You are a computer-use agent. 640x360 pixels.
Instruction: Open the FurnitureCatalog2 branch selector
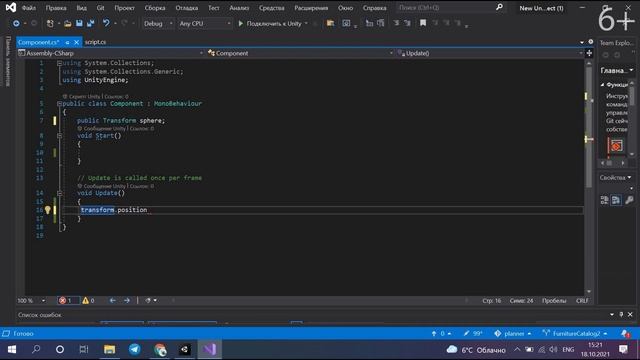(575, 333)
